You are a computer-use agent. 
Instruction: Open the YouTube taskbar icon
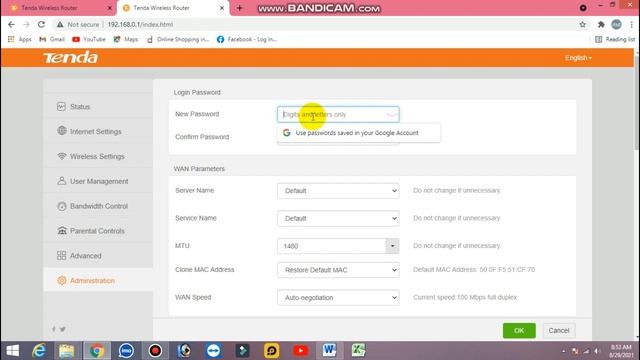point(300,351)
